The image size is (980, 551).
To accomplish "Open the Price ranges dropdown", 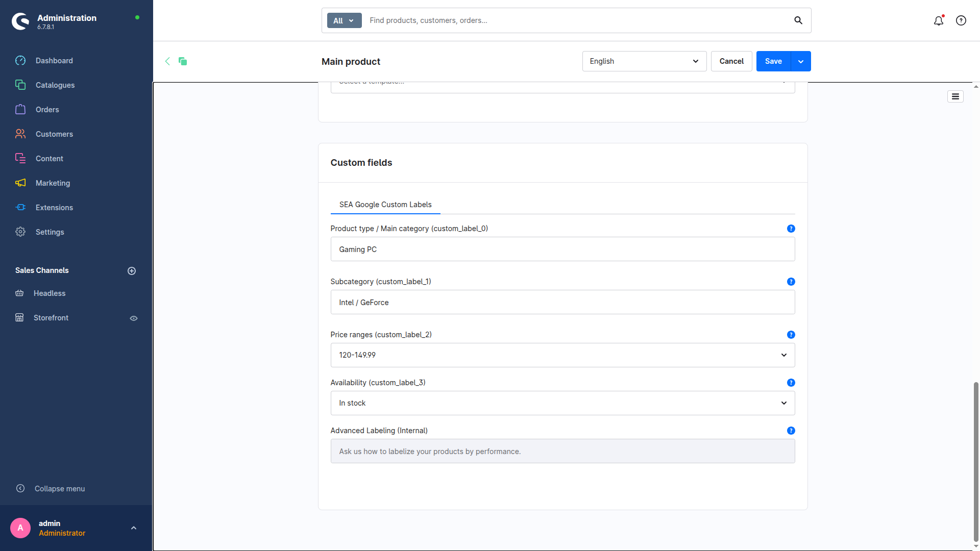I will [562, 355].
